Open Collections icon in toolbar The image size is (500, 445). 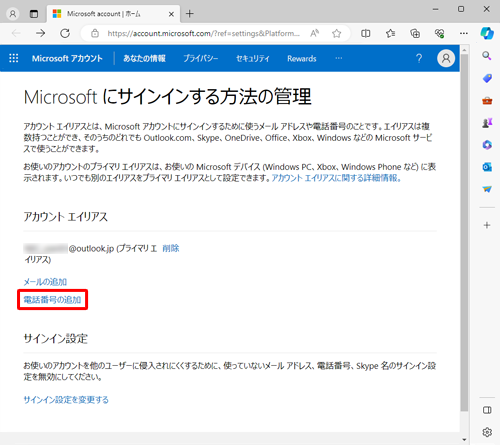point(415,33)
